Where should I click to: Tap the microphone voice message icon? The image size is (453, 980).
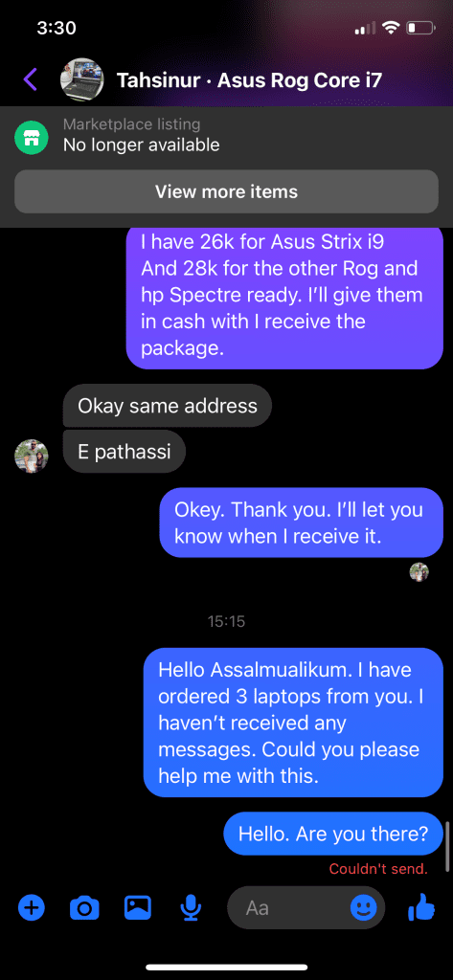(190, 907)
